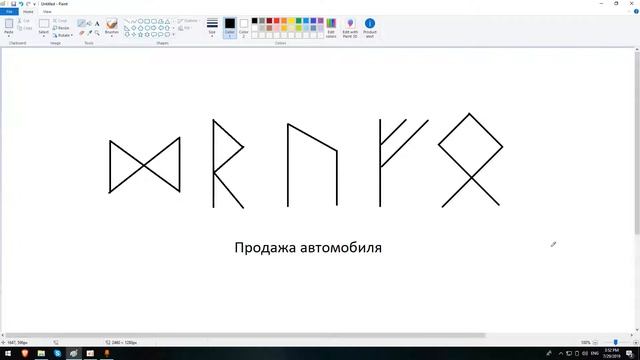
Task: Select the Text tool
Action: coord(97,24)
